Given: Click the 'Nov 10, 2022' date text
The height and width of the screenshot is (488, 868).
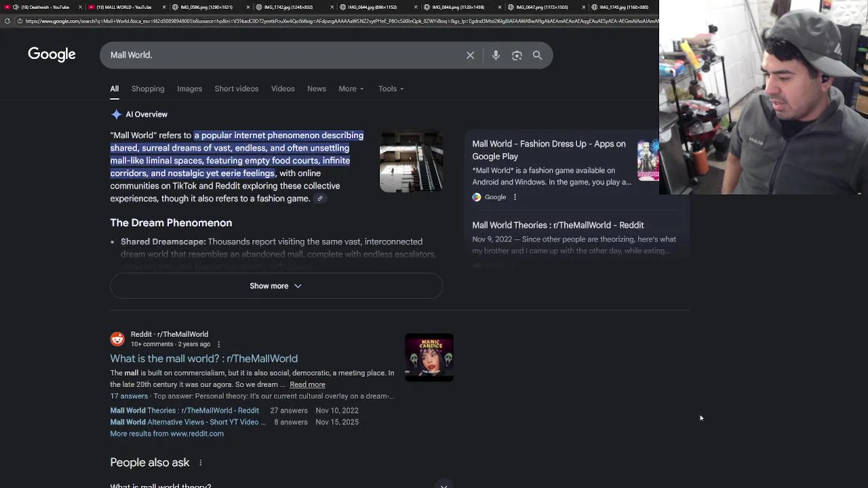Looking at the screenshot, I should 337,410.
